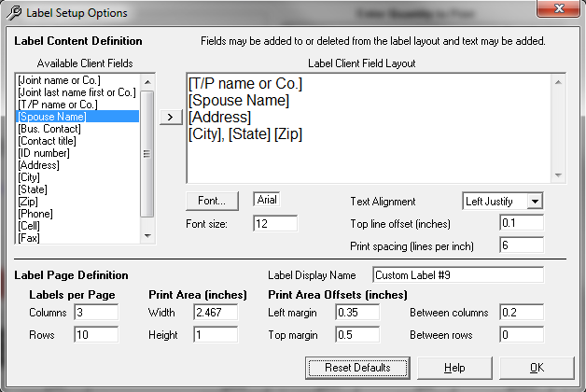This screenshot has height=392, width=586.
Task: Click the Available Client Fields scrollbar thumb
Action: (147, 154)
